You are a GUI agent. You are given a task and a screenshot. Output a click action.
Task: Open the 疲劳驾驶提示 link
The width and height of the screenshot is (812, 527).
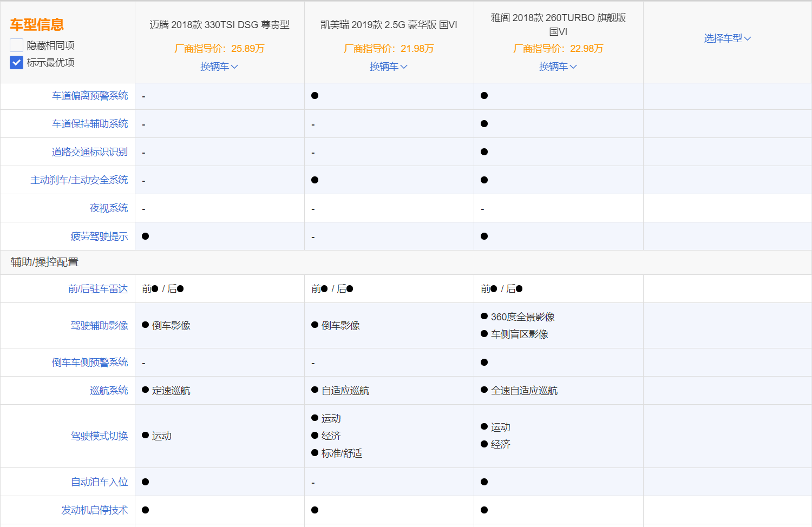(x=99, y=236)
